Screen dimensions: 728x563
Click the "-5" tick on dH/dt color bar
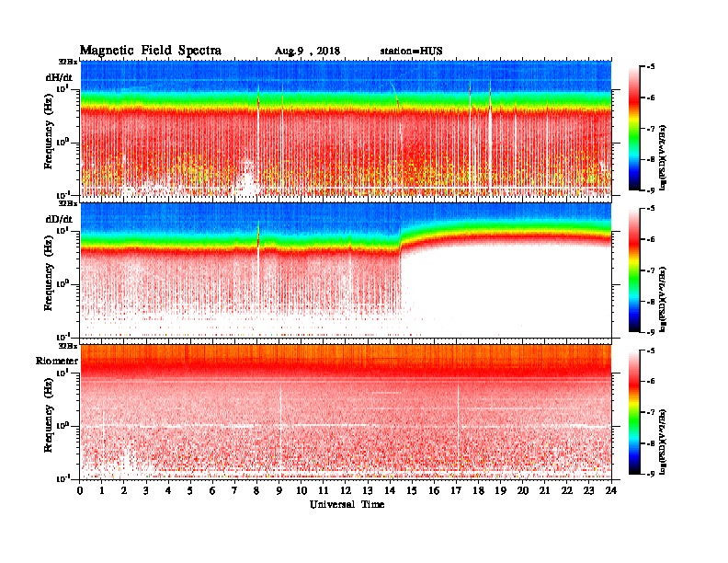(x=651, y=67)
